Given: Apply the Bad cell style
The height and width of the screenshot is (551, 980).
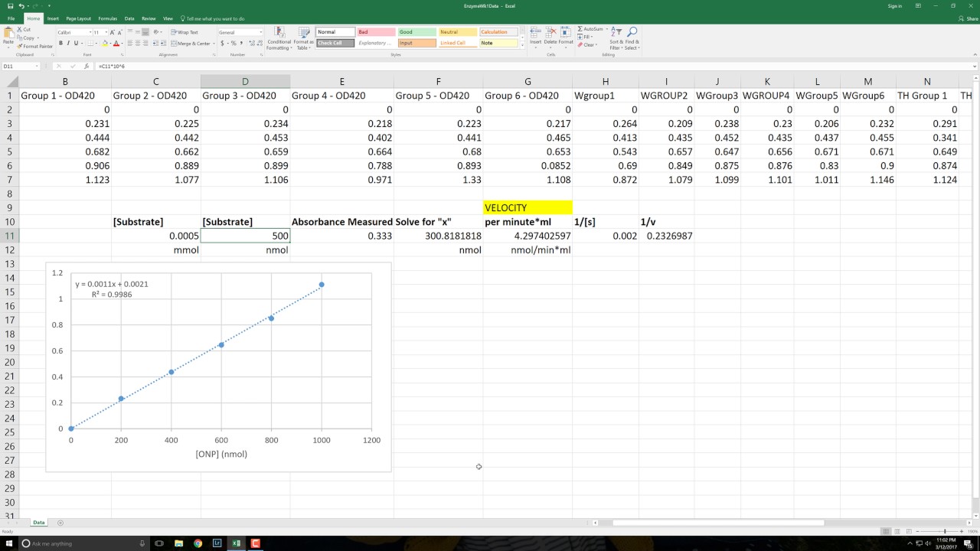Looking at the screenshot, I should pos(375,32).
